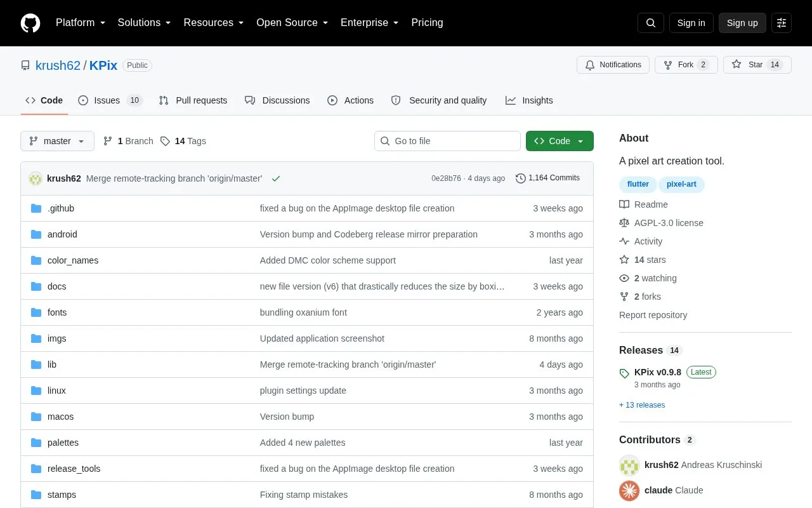Viewport: 812px width, 508px height.
Task: Expand the Solutions menu
Action: [145, 23]
